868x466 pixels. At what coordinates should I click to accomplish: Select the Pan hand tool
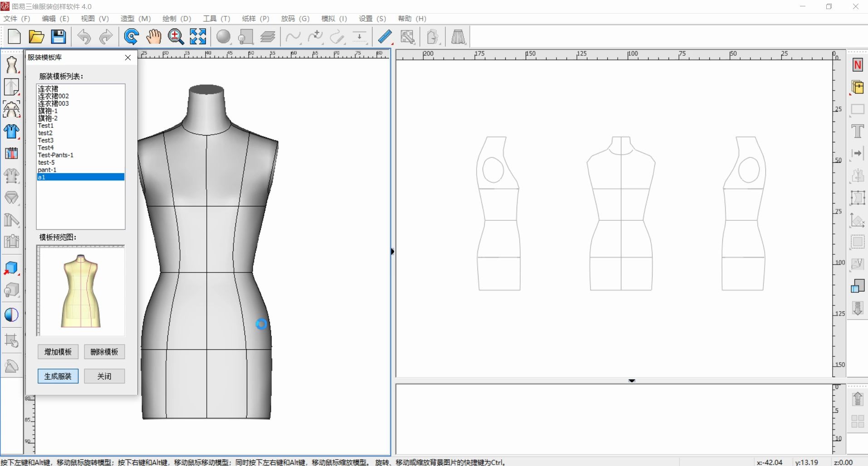point(154,37)
